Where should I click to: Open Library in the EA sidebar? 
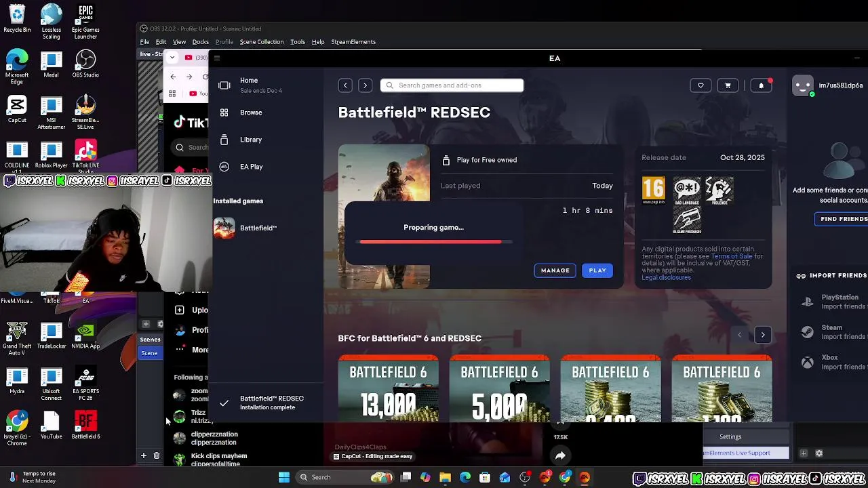point(250,140)
